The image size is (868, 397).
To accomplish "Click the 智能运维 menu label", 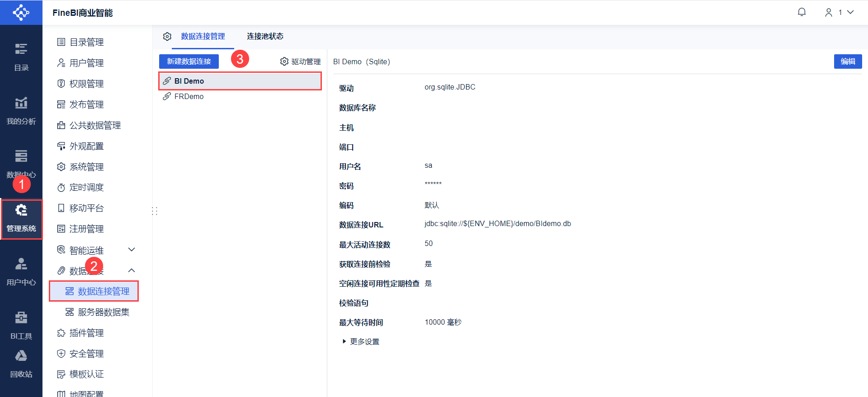I will pyautogui.click(x=86, y=250).
